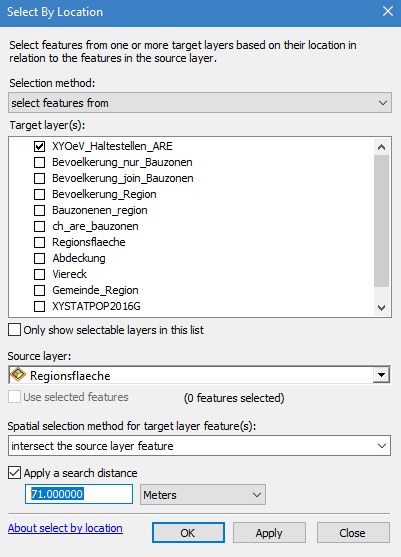Select the Viereck layer name

pyautogui.click(x=70, y=274)
